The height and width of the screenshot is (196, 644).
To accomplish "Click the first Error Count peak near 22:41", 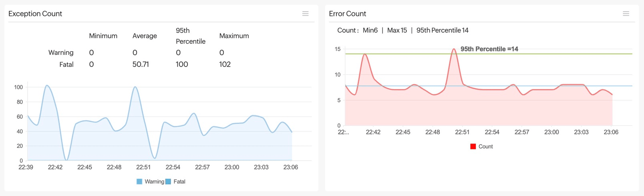I will tap(365, 54).
